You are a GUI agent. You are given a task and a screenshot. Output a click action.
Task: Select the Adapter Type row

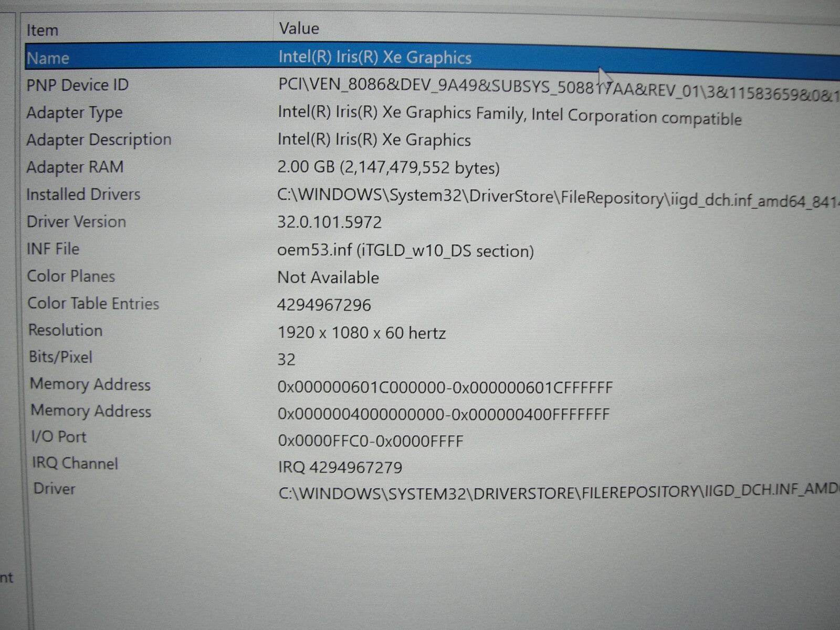tap(75, 113)
